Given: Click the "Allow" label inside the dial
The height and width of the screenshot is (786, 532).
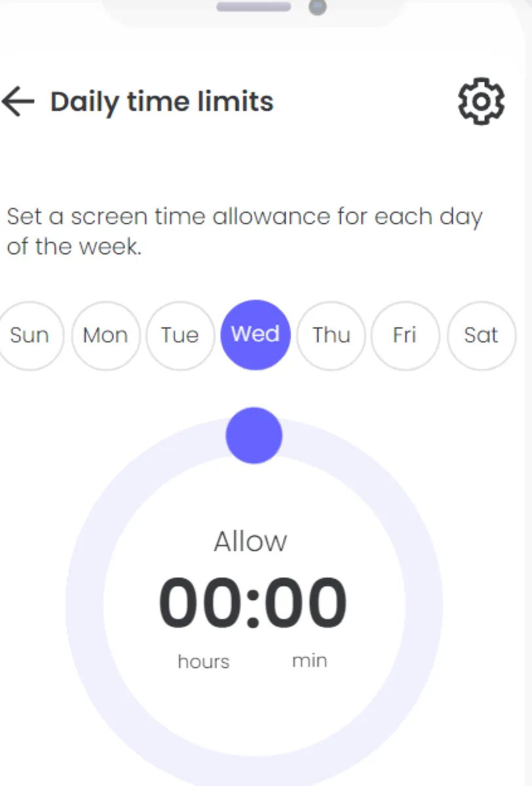Looking at the screenshot, I should click(250, 542).
